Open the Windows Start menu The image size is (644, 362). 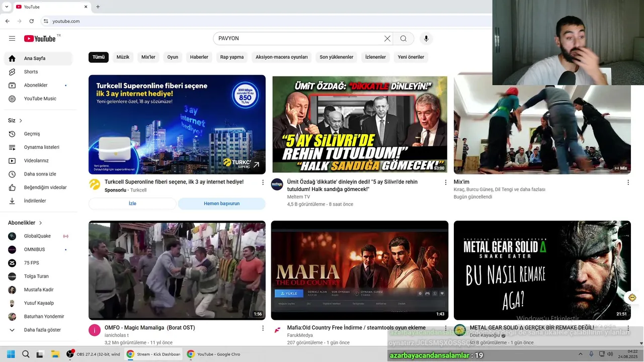tap(11, 354)
